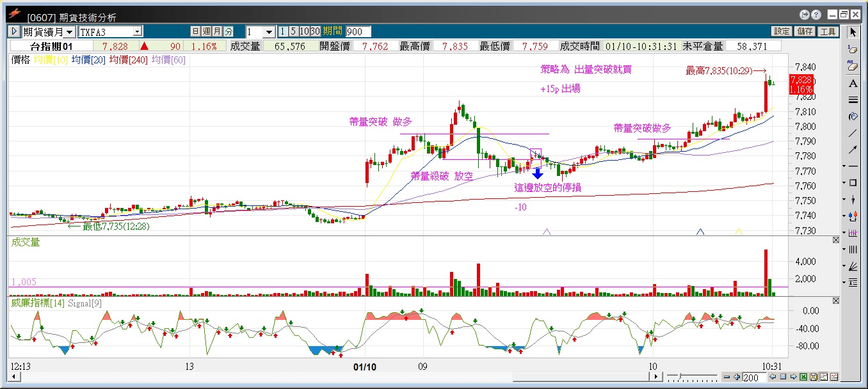Open the title bar help question icon
The height and width of the screenshot is (389, 868).
816,15
